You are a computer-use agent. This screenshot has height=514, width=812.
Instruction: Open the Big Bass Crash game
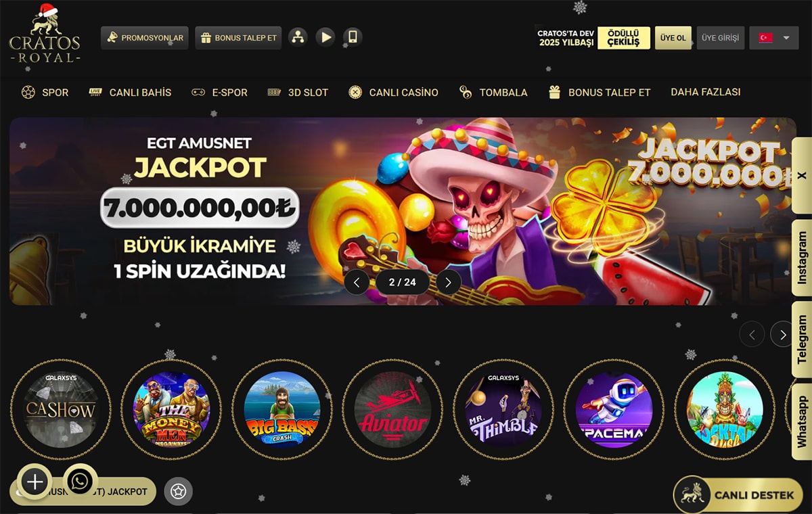pyautogui.click(x=281, y=410)
